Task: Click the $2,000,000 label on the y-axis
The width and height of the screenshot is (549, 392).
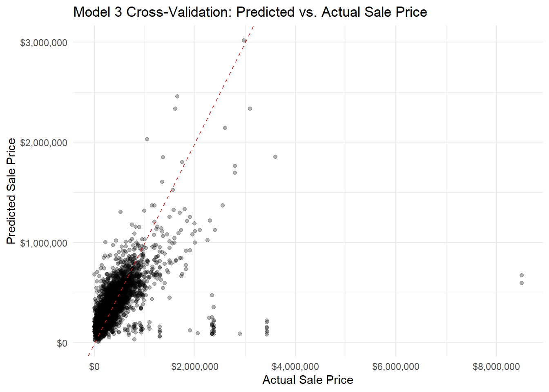Action: [x=44, y=143]
